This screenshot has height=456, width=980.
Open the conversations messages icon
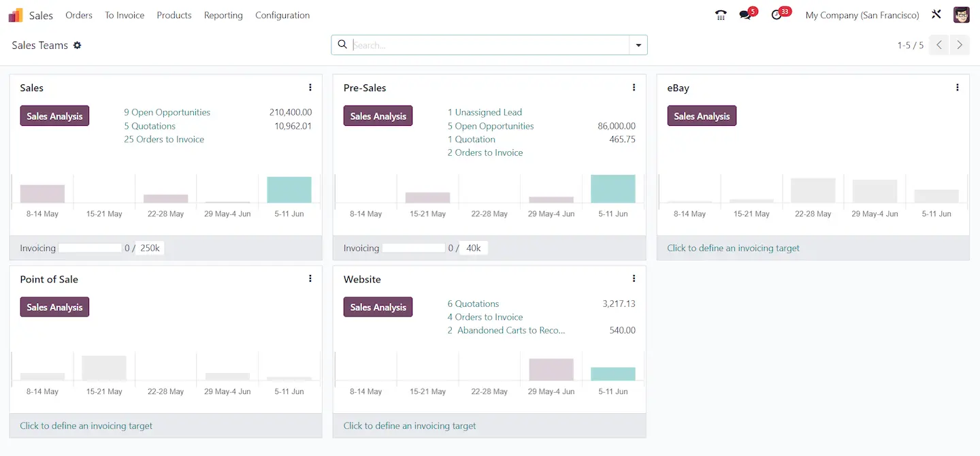[x=746, y=15]
